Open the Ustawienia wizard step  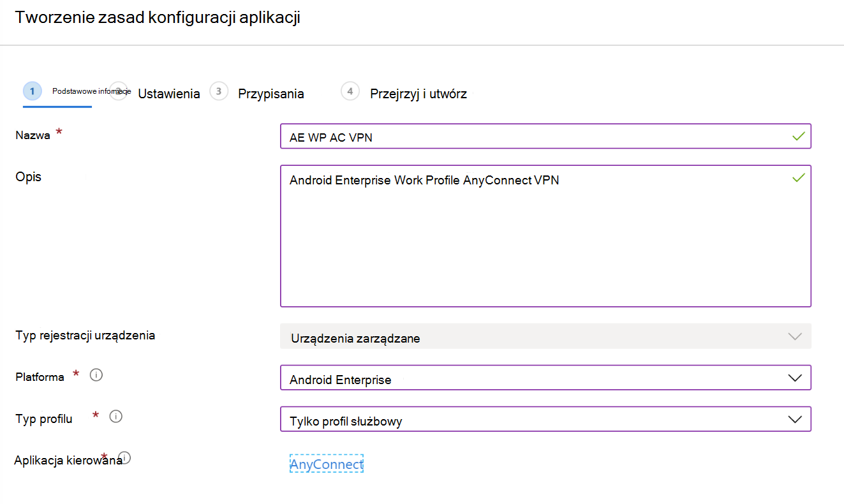[168, 94]
